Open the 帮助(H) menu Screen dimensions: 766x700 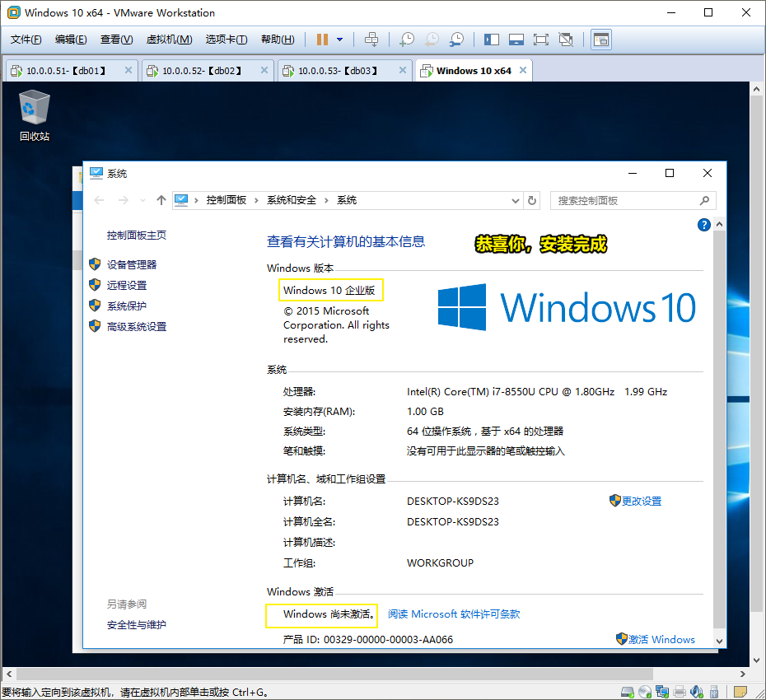(278, 40)
